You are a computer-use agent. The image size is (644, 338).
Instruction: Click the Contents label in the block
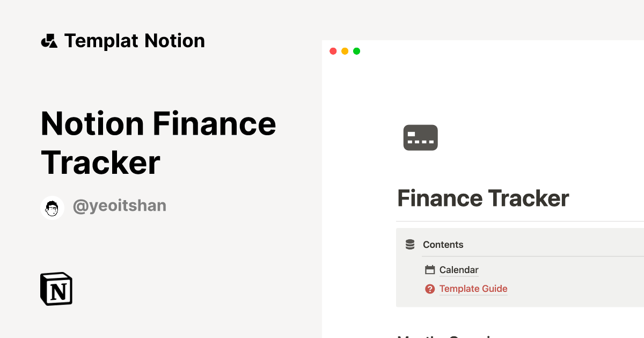click(443, 244)
